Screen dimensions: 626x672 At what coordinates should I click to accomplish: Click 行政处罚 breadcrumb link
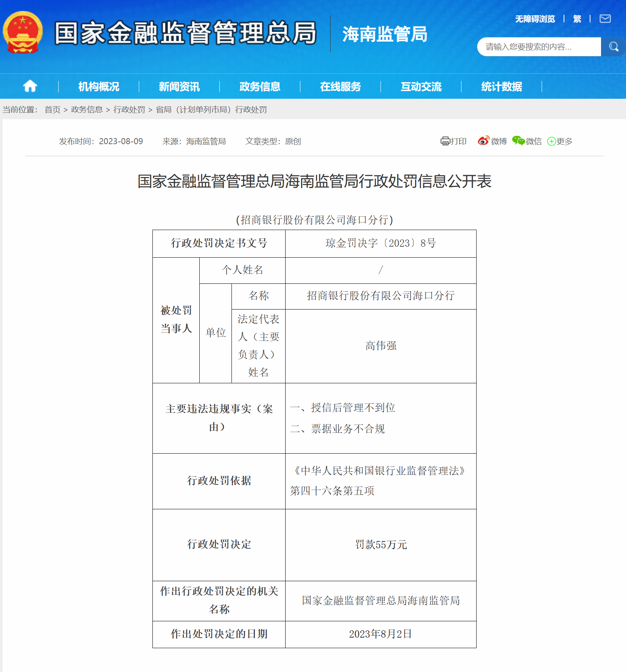point(129,110)
